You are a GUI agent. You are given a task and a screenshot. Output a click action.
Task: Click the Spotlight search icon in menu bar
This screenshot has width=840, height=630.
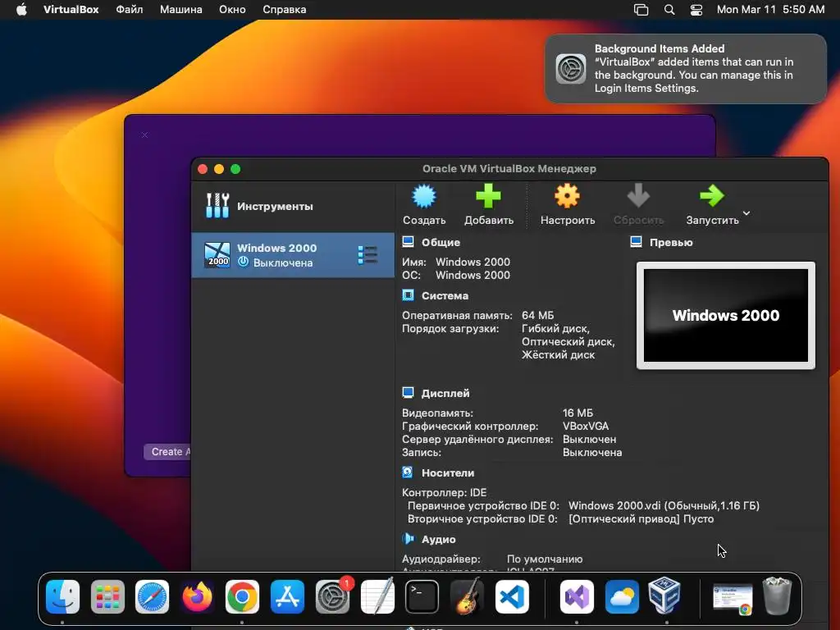coord(669,10)
